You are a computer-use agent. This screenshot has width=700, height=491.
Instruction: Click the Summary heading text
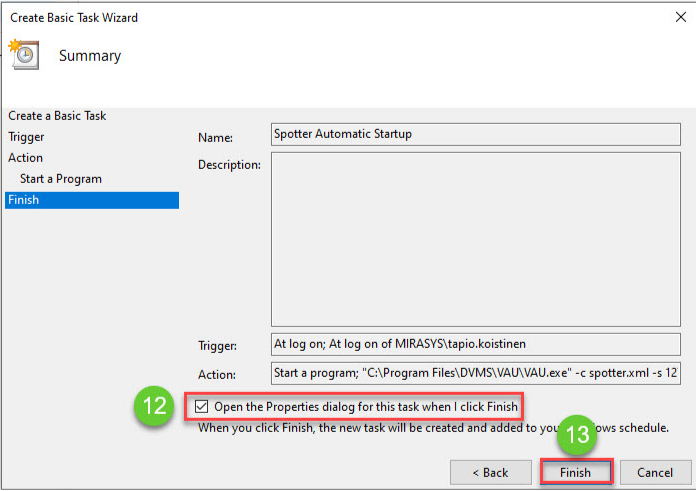point(90,56)
